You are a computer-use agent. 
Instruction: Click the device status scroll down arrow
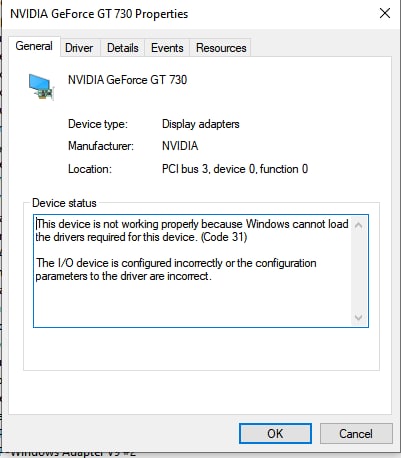(359, 317)
